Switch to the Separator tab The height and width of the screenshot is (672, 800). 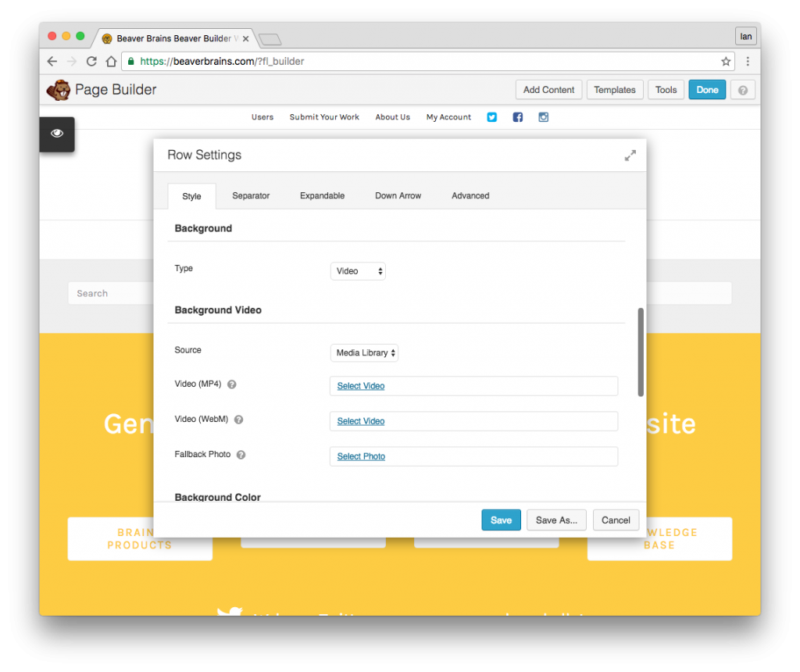pyautogui.click(x=251, y=195)
